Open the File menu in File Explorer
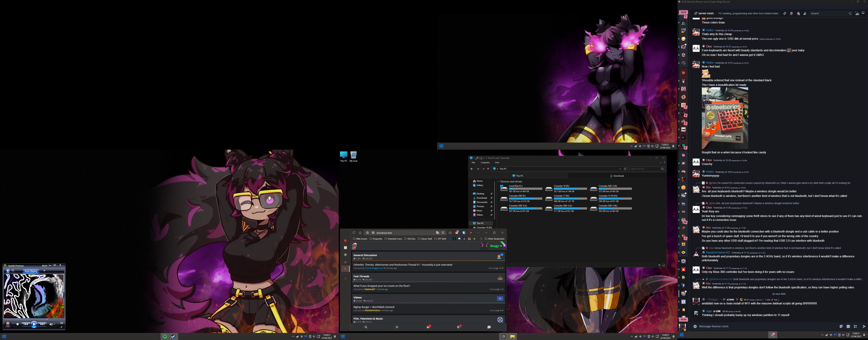 (x=473, y=163)
